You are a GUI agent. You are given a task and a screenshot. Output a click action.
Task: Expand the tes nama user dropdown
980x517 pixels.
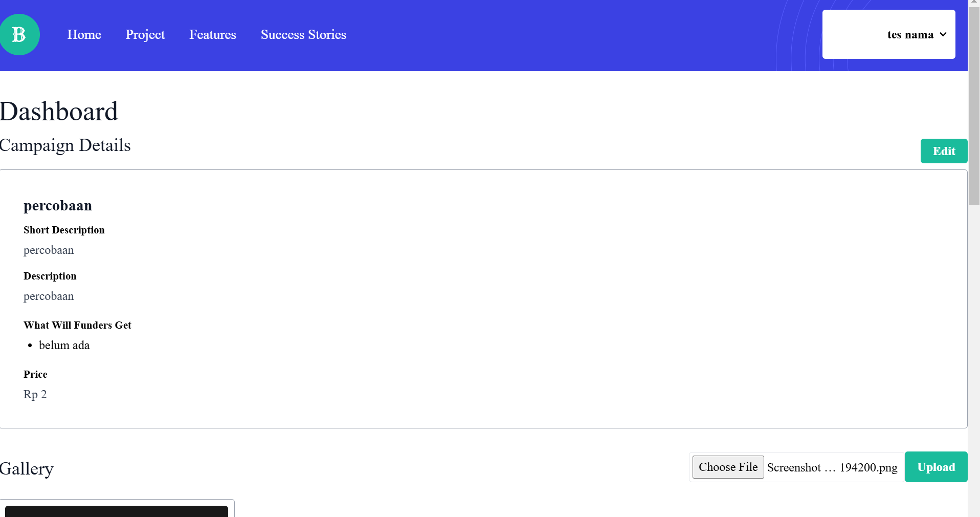pyautogui.click(x=888, y=34)
